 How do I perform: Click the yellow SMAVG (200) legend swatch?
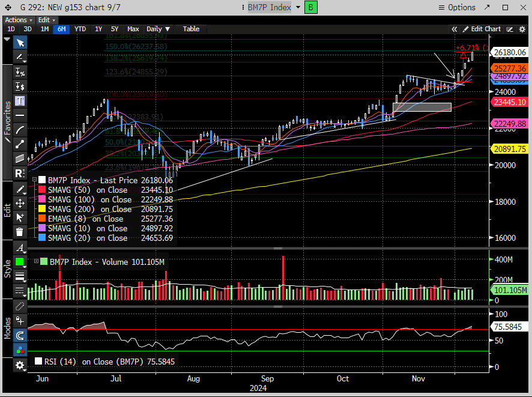click(42, 209)
